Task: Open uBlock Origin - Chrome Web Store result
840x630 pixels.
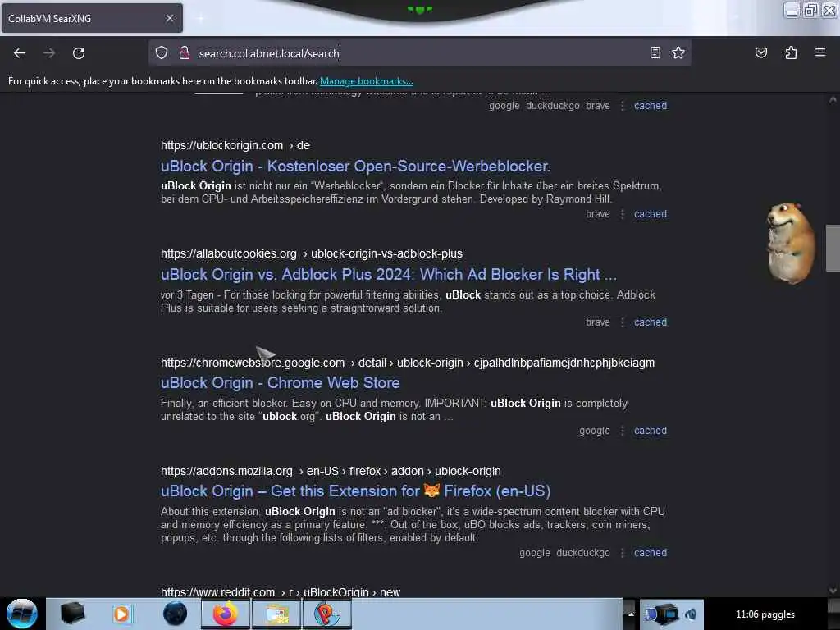Action: [281, 382]
